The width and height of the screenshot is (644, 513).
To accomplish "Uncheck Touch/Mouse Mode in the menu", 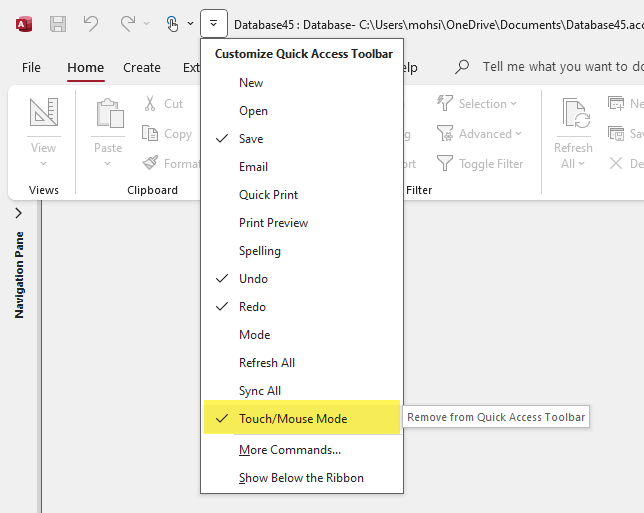I will click(293, 419).
